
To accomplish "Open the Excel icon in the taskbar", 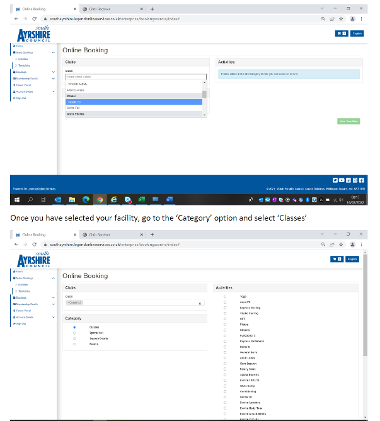I will point(142,199).
